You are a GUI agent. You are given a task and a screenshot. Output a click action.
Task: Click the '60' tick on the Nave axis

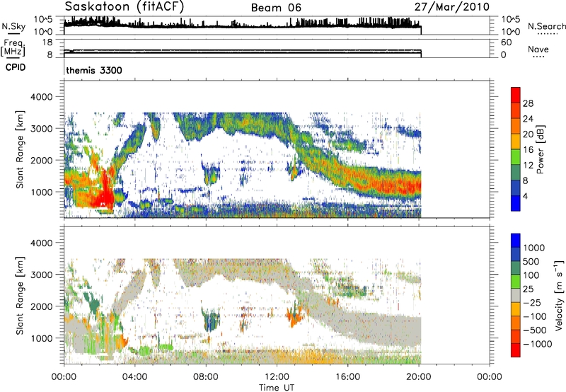(506, 42)
